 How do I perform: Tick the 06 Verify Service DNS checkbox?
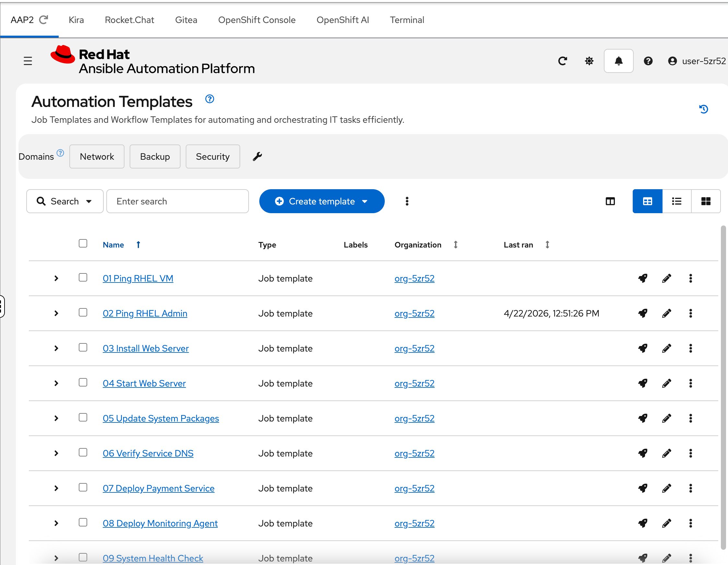click(83, 452)
